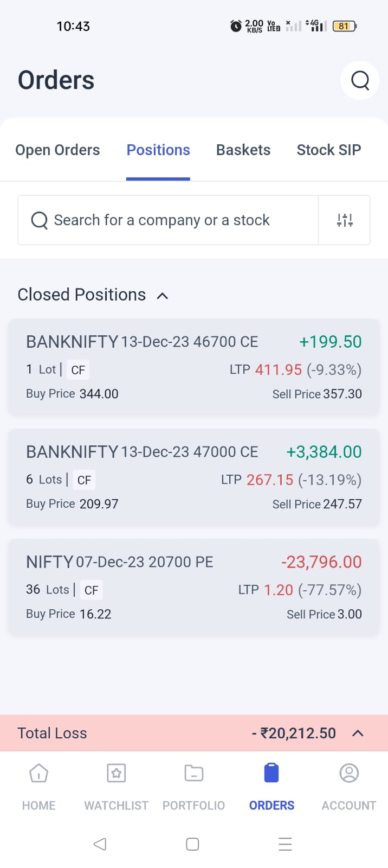The height and width of the screenshot is (868, 388).
Task: Select the Positions tab
Action: (158, 150)
